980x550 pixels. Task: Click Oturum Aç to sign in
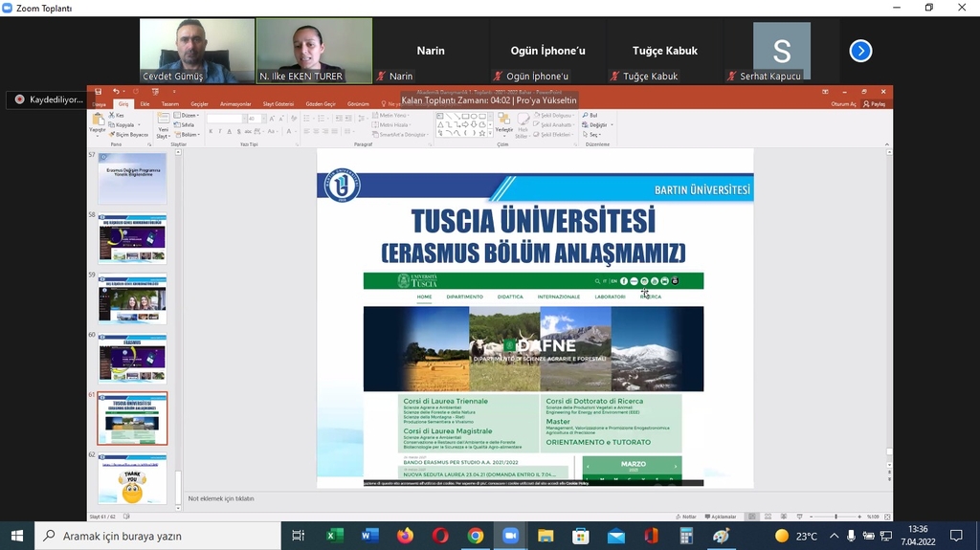pos(844,103)
